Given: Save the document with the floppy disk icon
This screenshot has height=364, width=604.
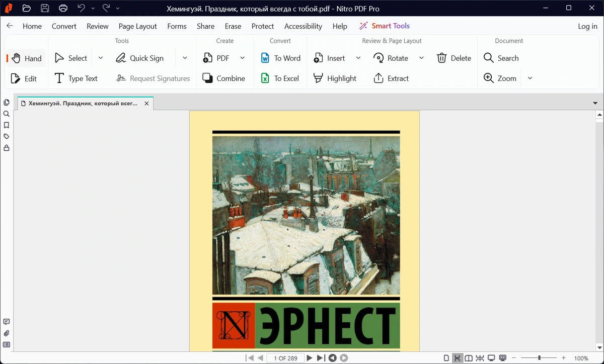Looking at the screenshot, I should pyautogui.click(x=45, y=8).
